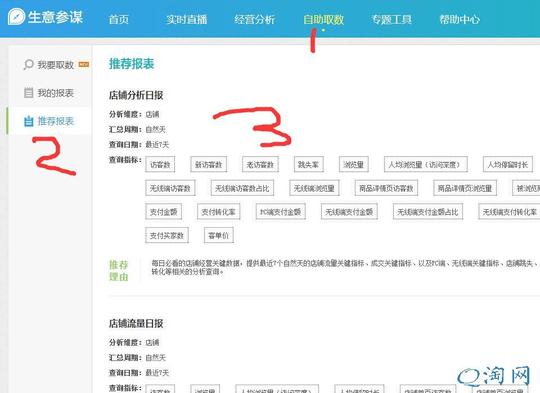This screenshot has height=393, width=540.
Task: Select the 无线端支付金额占比 tag
Action: pyautogui.click(x=428, y=212)
